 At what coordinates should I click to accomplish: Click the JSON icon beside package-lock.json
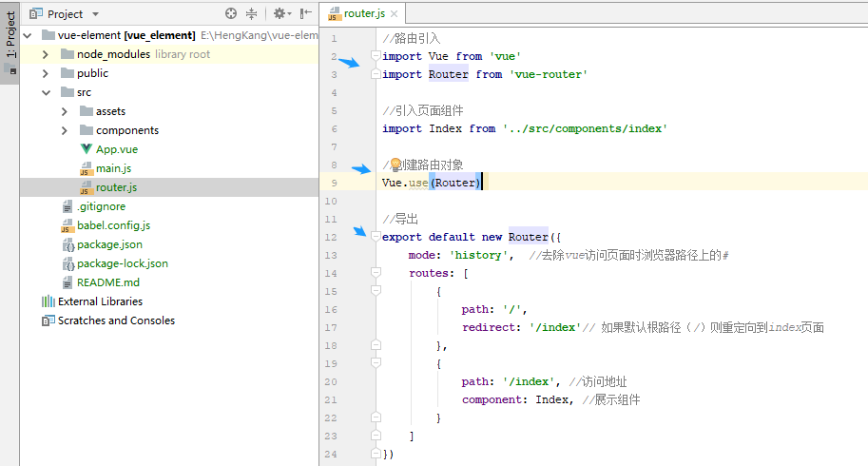[x=68, y=264]
